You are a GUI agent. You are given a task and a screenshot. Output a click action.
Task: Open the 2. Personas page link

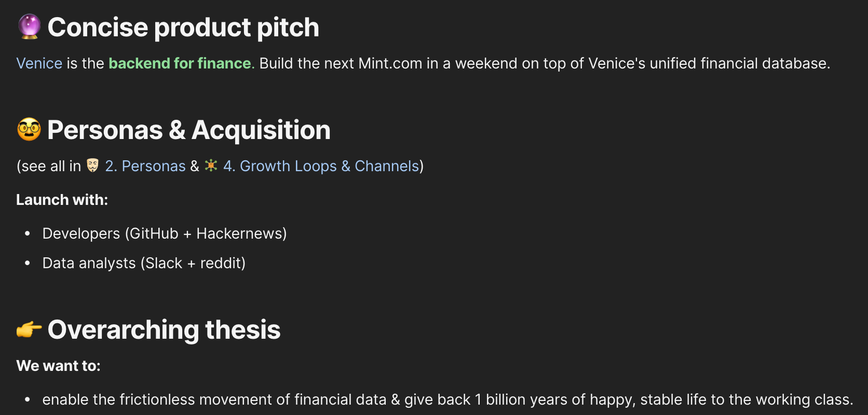(145, 166)
